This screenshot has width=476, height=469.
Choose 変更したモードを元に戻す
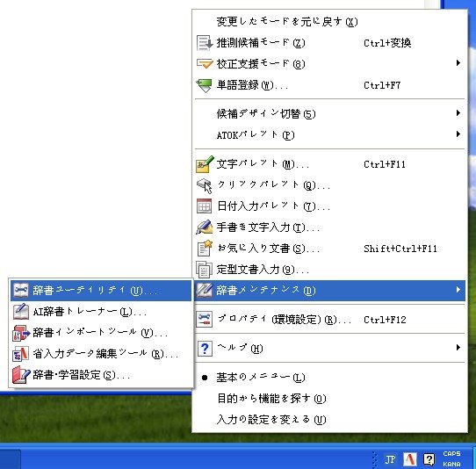[x=329, y=22]
